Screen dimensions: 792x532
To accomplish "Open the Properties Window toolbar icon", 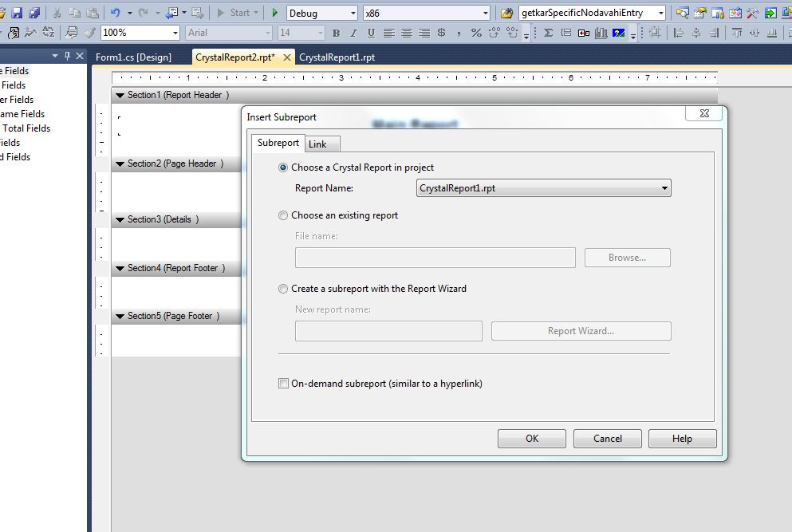I will (700, 13).
